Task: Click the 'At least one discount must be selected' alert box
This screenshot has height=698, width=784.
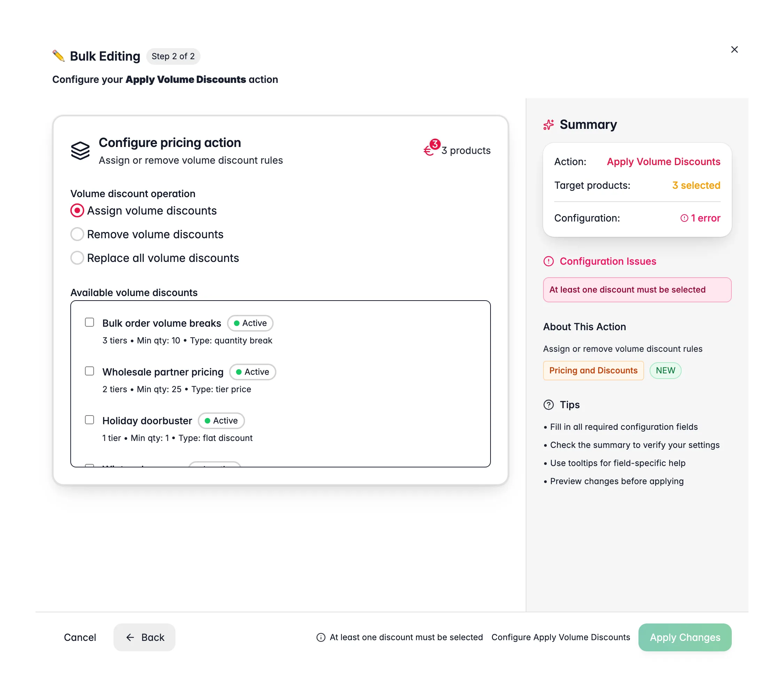Action: tap(637, 290)
